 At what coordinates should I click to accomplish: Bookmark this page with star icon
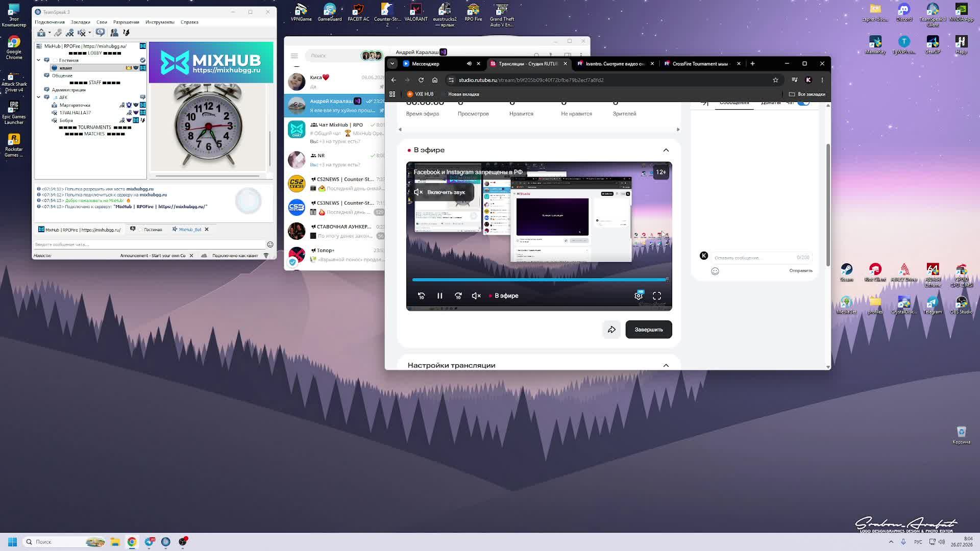click(x=775, y=80)
